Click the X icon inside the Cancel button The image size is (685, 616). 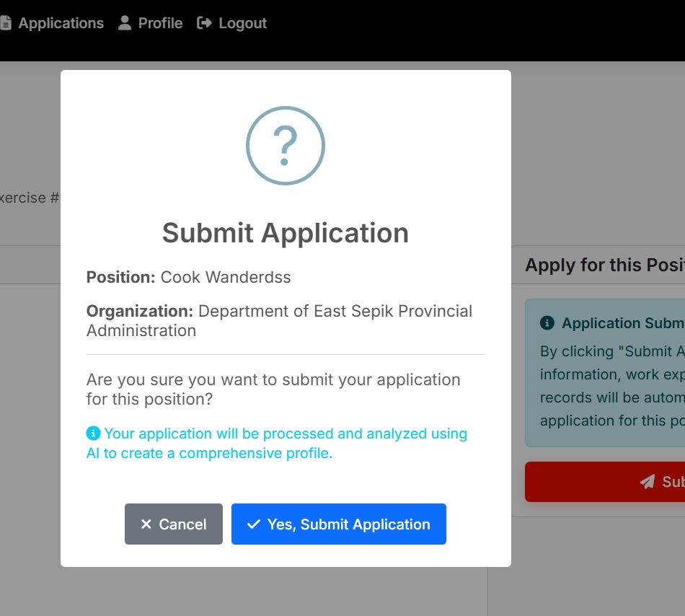[146, 524]
